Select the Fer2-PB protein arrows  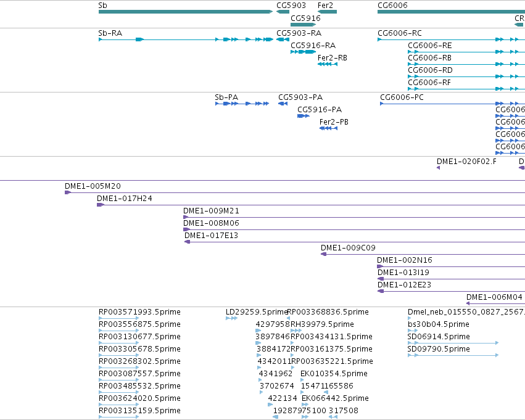(328, 128)
